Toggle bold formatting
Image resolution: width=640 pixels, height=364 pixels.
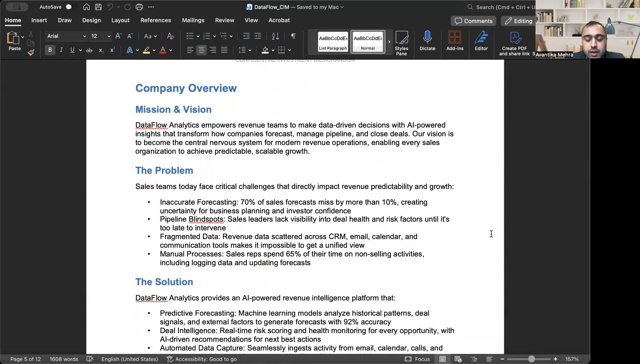(x=50, y=50)
